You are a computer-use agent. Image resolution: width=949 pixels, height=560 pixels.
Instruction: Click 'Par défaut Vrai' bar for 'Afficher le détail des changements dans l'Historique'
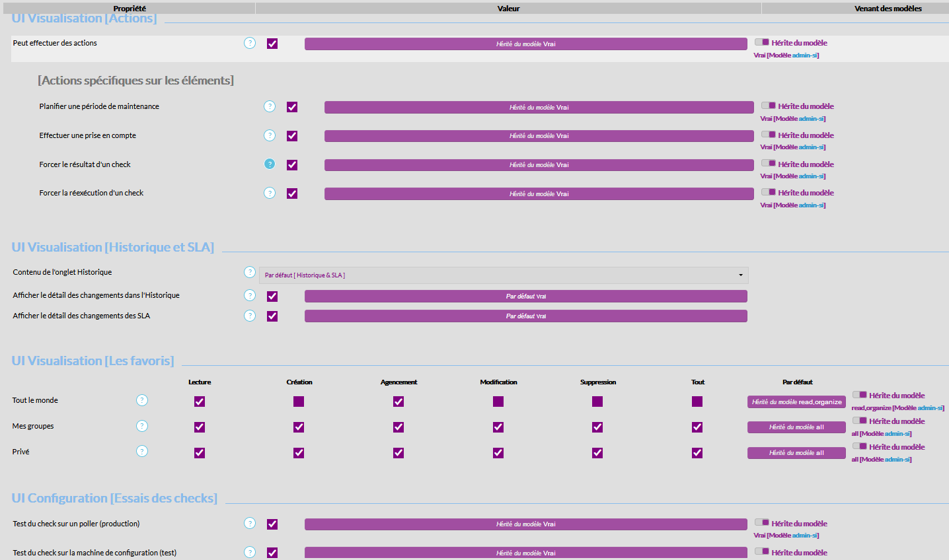[x=525, y=297]
